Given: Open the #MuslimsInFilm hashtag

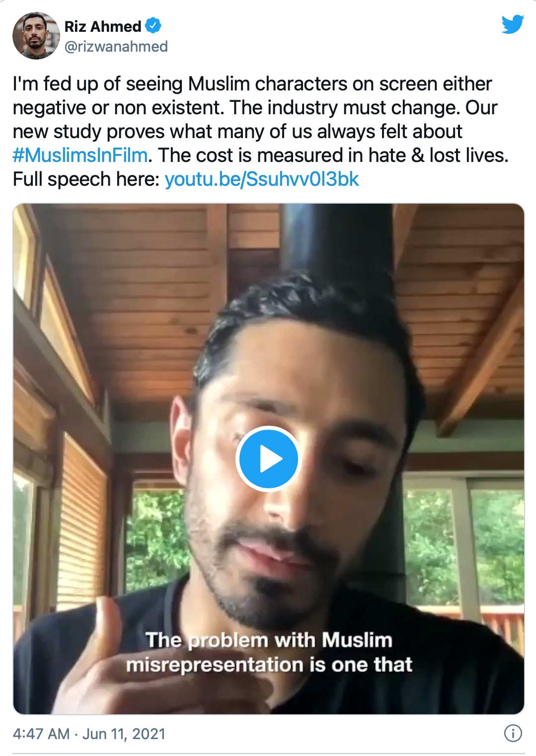Looking at the screenshot, I should [x=80, y=155].
